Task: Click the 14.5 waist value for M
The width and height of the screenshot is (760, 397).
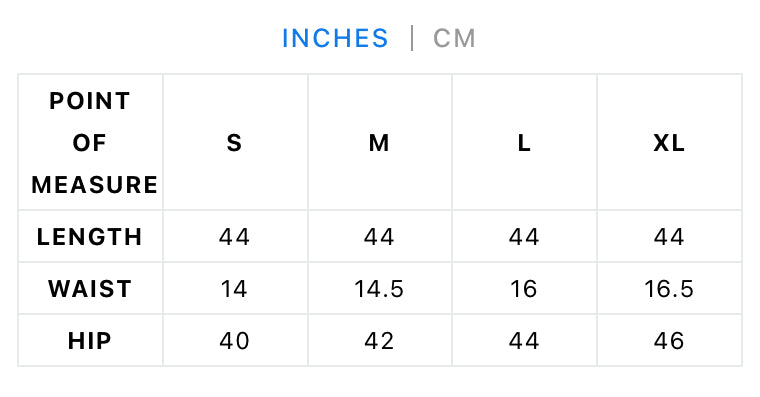Action: pyautogui.click(x=379, y=288)
